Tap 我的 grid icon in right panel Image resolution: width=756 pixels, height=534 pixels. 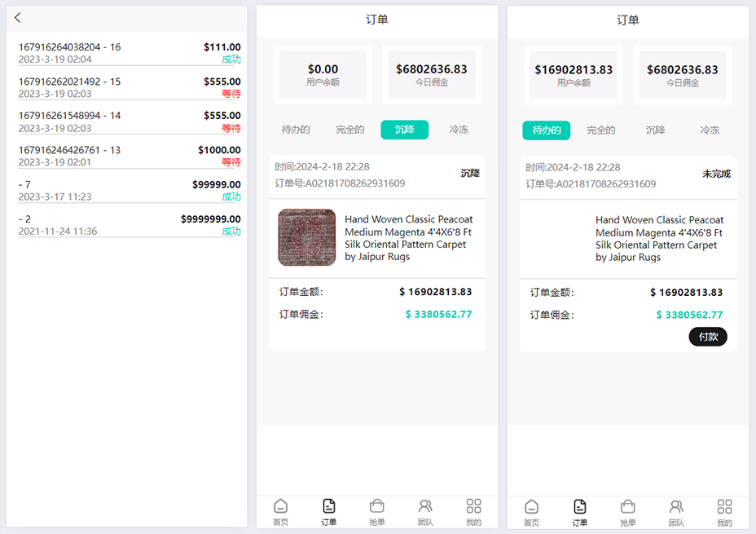[724, 513]
